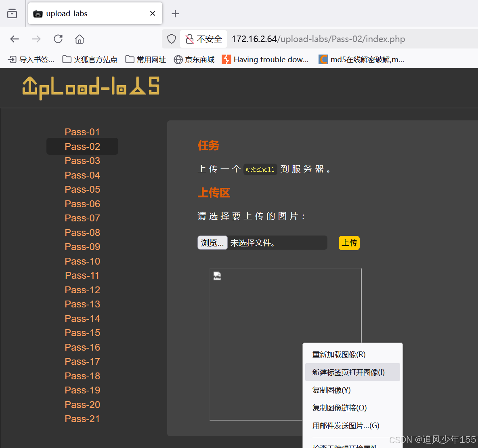Reload the page with the refresh icon
Viewport: 478px width, 448px height.
click(58, 39)
